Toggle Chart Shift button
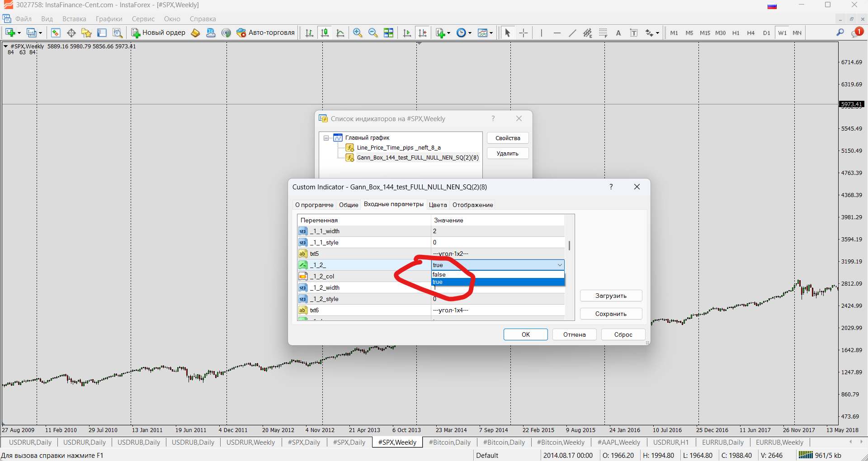Image resolution: width=868 pixels, height=461 pixels. [x=422, y=33]
